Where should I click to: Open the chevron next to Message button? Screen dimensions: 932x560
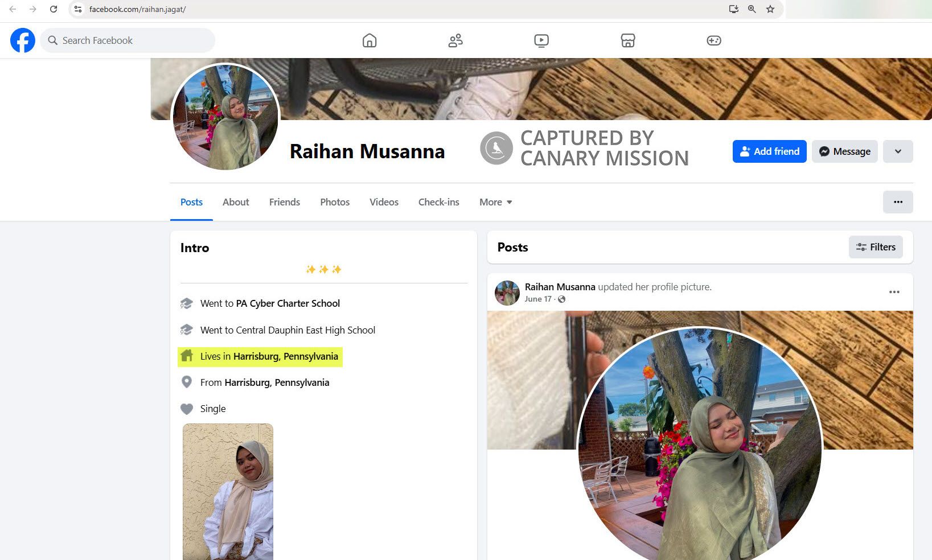tap(898, 151)
